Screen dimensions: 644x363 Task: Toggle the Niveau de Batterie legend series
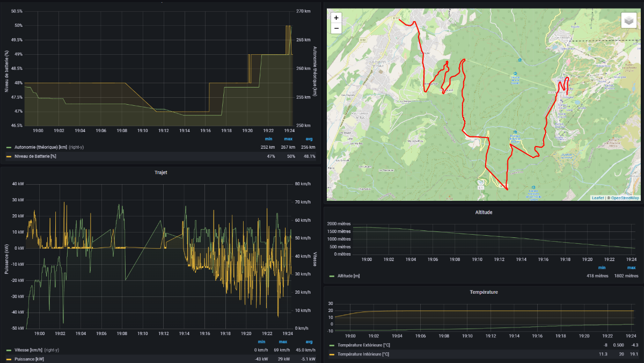click(x=35, y=156)
